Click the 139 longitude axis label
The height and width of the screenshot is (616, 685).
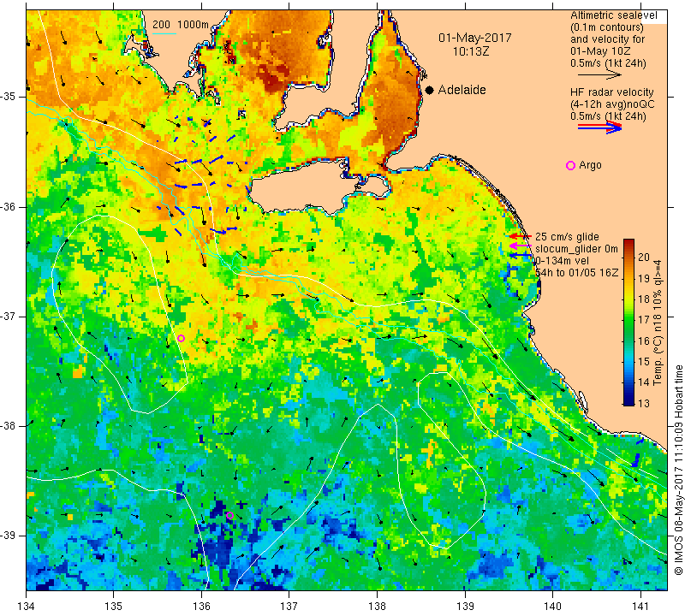[x=465, y=606]
